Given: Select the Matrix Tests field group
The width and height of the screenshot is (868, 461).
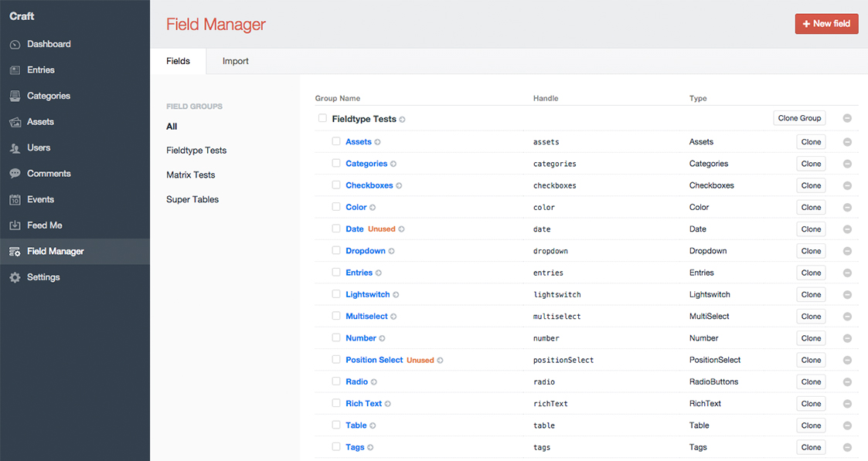Looking at the screenshot, I should pos(190,175).
